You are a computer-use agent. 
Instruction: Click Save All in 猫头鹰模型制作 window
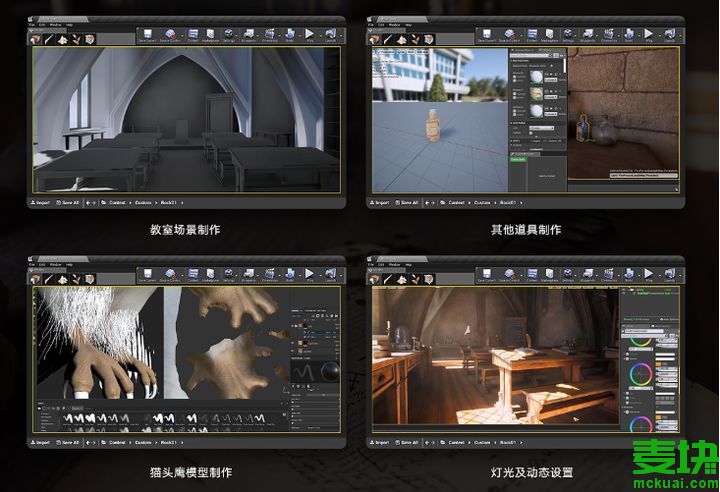point(68,442)
